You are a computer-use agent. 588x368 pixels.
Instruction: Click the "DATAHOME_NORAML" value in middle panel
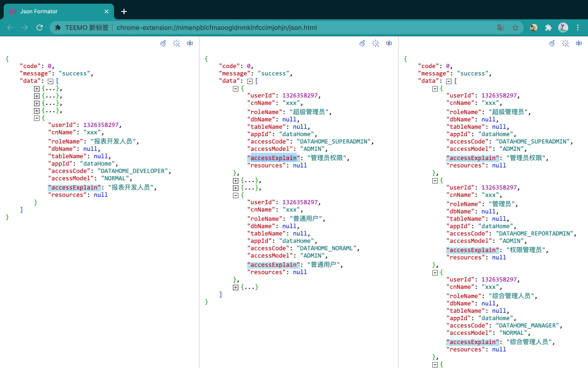(327, 248)
